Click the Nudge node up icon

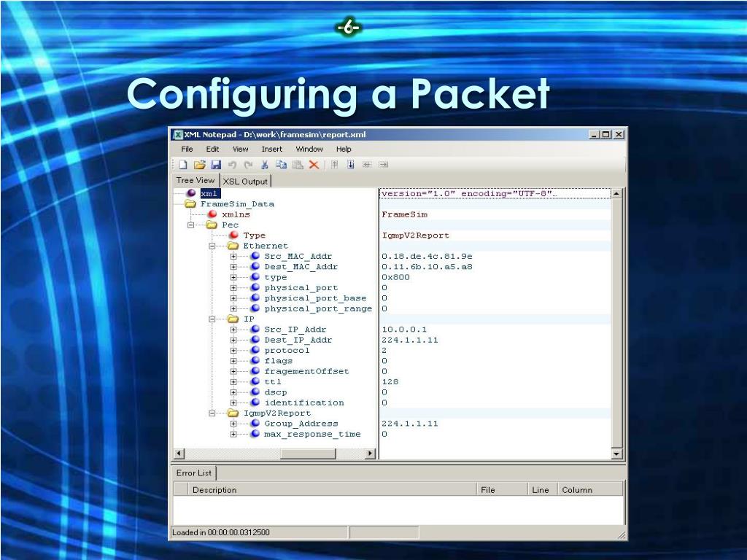[334, 165]
